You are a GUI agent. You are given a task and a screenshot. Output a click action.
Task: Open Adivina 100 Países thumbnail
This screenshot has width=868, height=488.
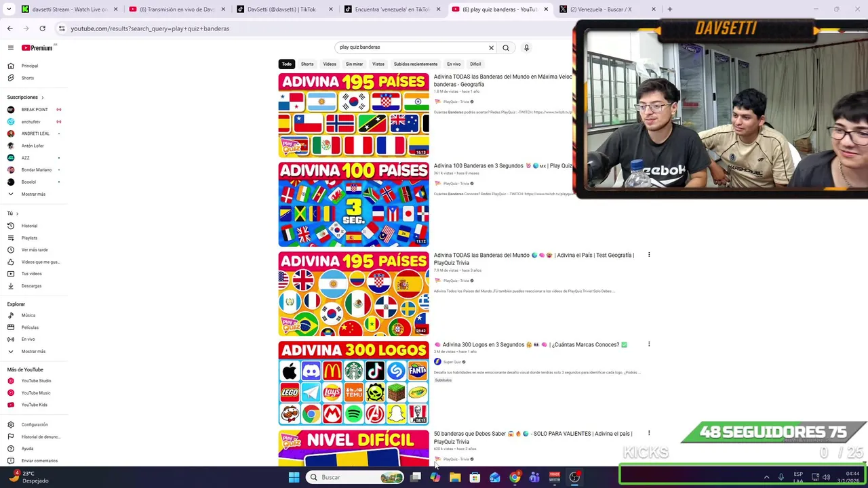(353, 204)
